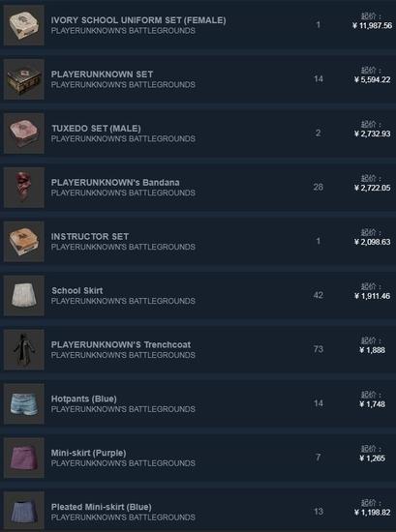Open the purple Mini-skirt thumbnail
The image size is (396, 532).
coord(24,458)
